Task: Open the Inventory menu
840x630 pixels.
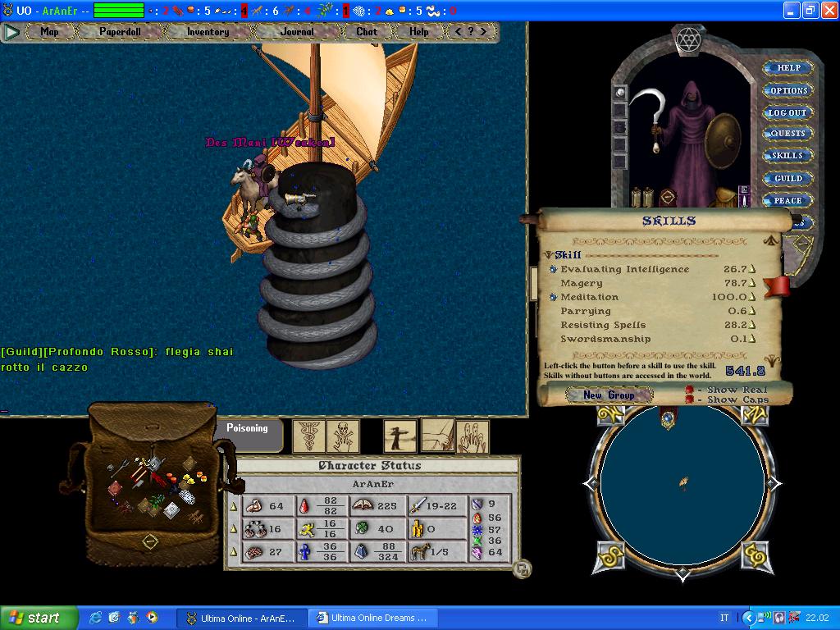Action: pyautogui.click(x=208, y=32)
